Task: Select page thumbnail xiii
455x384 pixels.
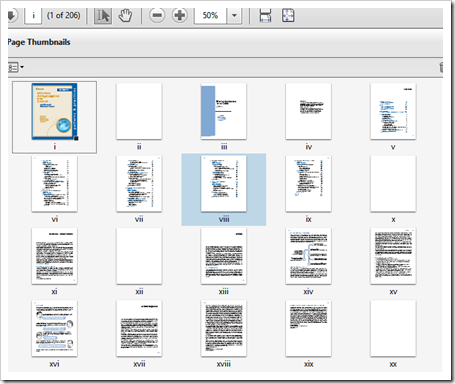Action: pyautogui.click(x=224, y=256)
